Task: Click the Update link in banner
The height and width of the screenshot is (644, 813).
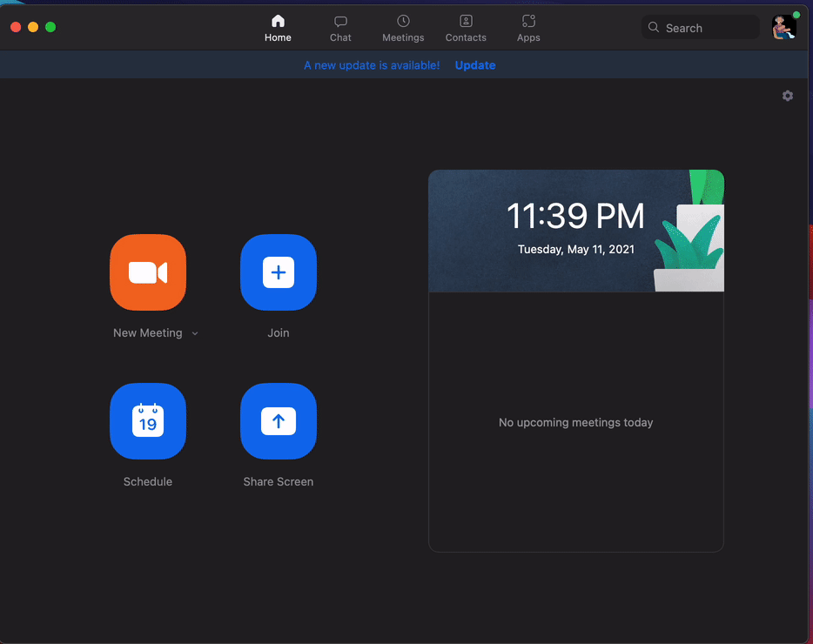Action: pos(475,65)
